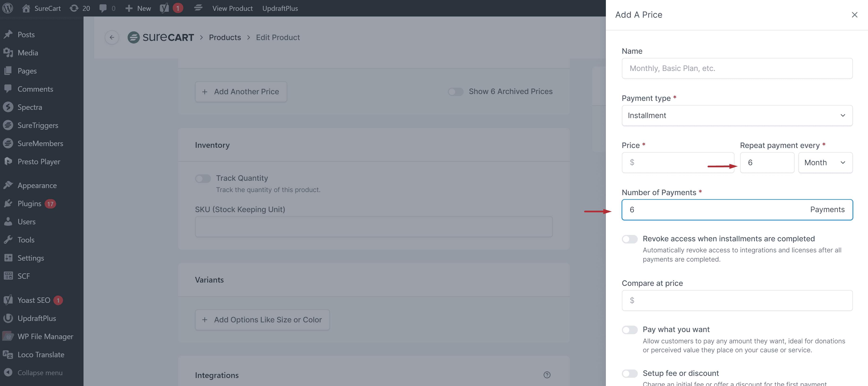Image resolution: width=868 pixels, height=386 pixels.
Task: Click the Yoast icon in top bar
Action: click(164, 8)
